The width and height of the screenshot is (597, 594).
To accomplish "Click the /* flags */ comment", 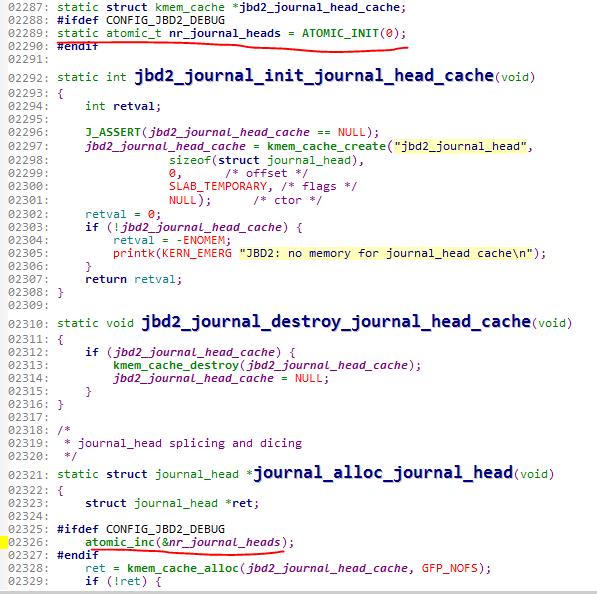I will click(319, 186).
